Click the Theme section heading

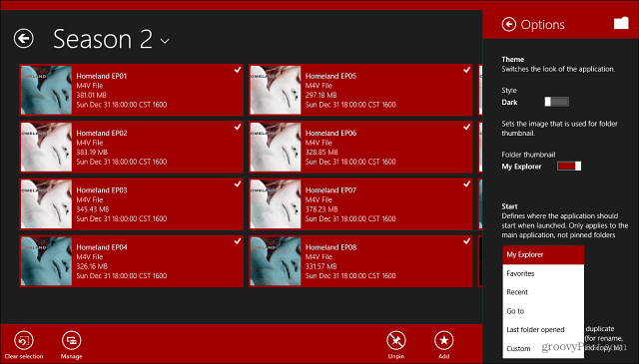pyautogui.click(x=512, y=60)
